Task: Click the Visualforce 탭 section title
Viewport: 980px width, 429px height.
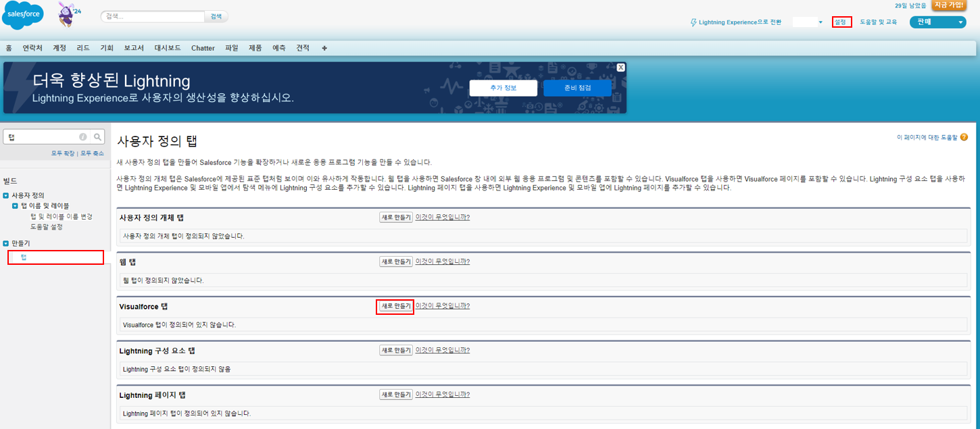Action: tap(143, 307)
